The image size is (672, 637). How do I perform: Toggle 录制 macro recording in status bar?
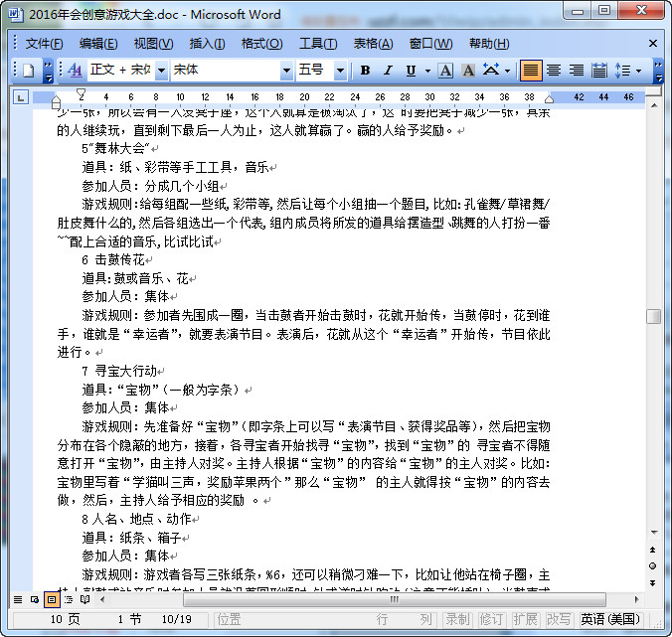(x=457, y=619)
